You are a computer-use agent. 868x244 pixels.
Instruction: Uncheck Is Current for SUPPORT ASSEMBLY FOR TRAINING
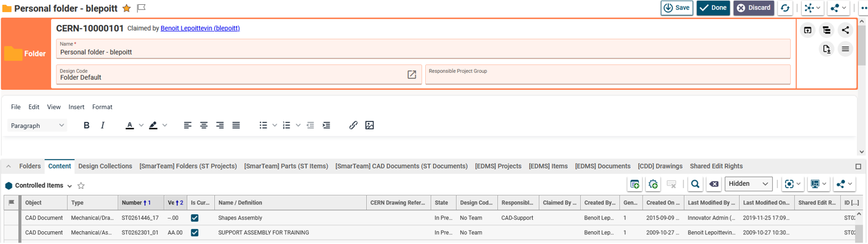pos(194,232)
